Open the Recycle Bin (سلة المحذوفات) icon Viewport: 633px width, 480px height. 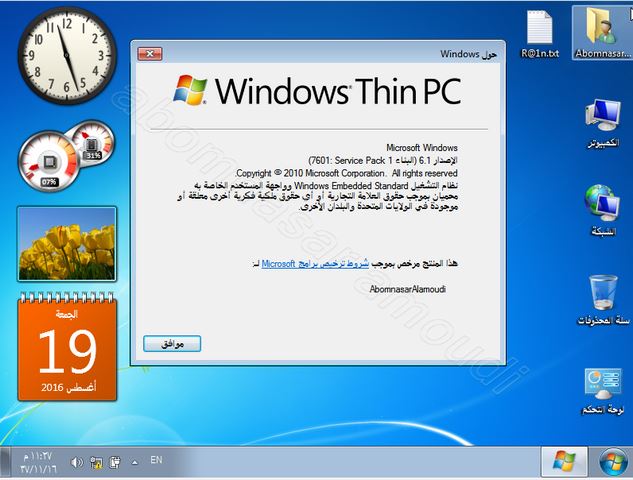pyautogui.click(x=603, y=300)
